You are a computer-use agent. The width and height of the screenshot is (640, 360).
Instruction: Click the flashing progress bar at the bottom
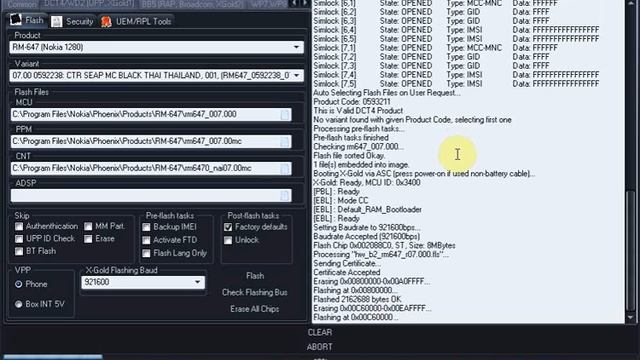coord(53,357)
